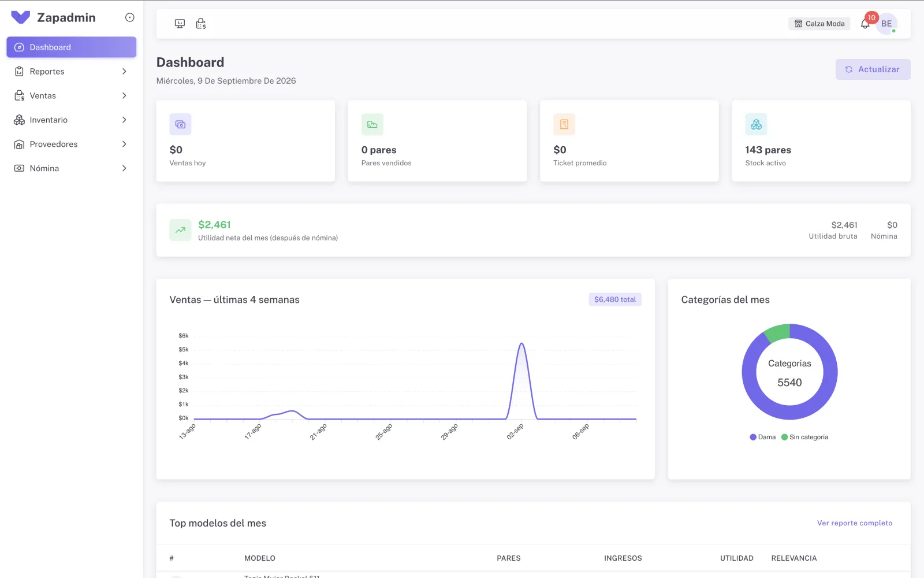
Task: Open Dashboard in the sidebar
Action: [72, 47]
